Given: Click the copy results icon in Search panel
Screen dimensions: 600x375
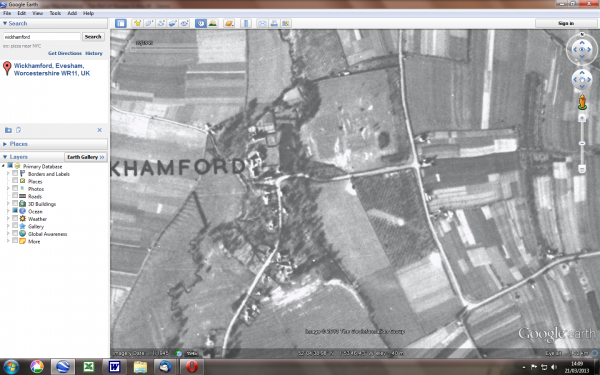Looking at the screenshot, I should click(x=18, y=130).
